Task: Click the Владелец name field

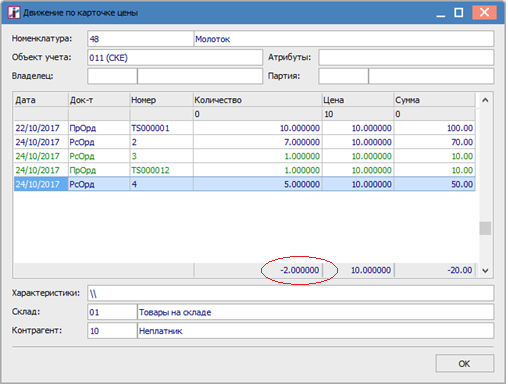Action: pyautogui.click(x=200, y=76)
